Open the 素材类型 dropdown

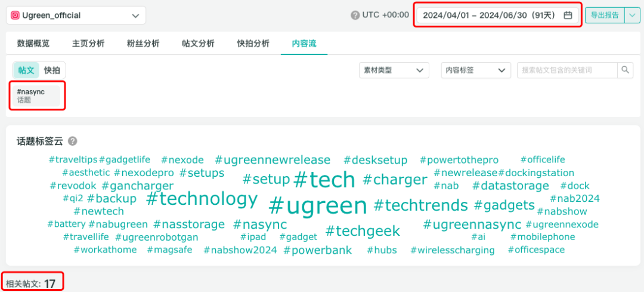click(394, 70)
